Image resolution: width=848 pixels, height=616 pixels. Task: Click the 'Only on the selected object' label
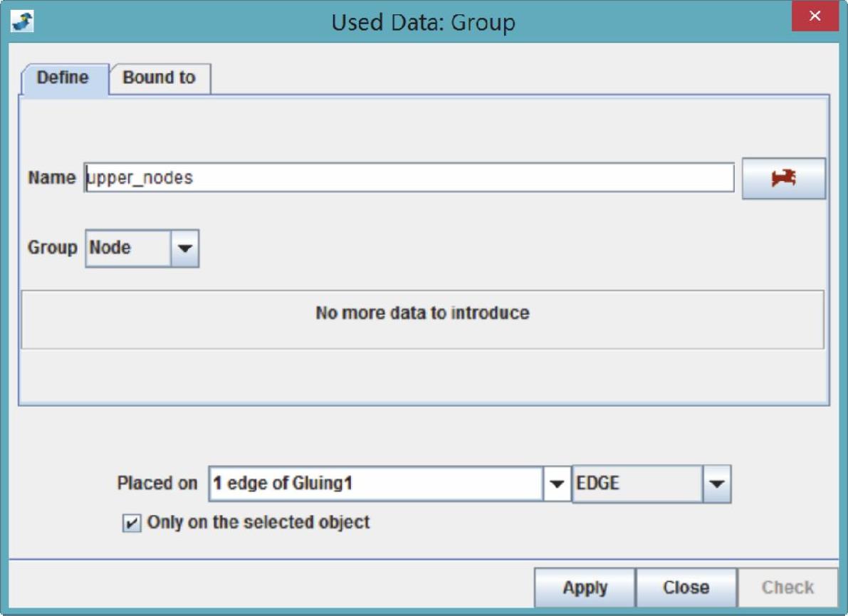click(x=258, y=523)
